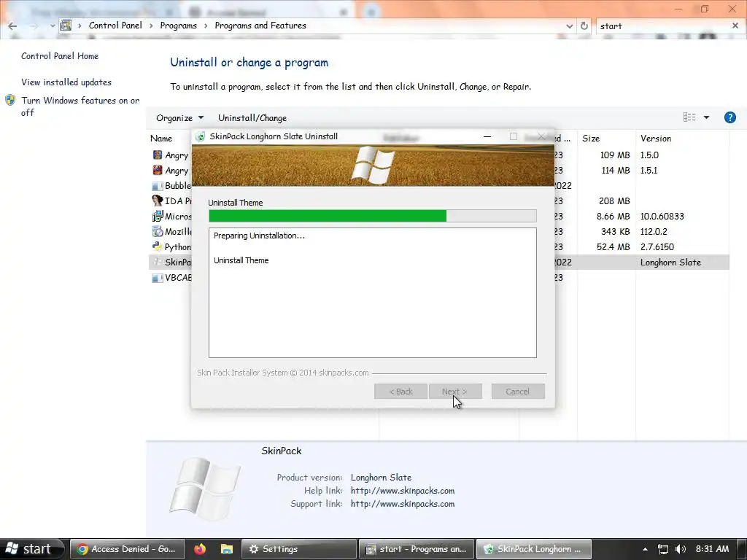Sort by the Size column header
The image size is (747, 560).
tap(591, 138)
